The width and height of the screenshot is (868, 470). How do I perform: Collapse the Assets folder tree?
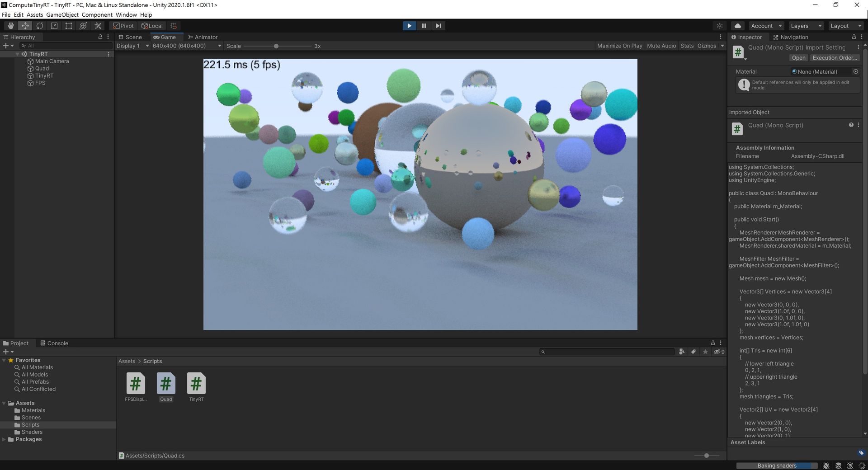coord(4,403)
